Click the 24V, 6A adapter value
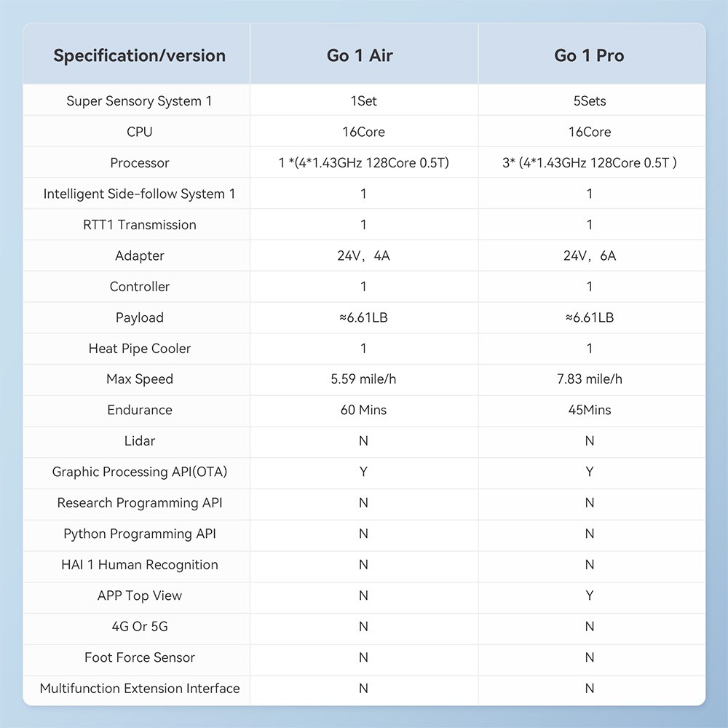This screenshot has width=728, height=728. pyautogui.click(x=589, y=256)
